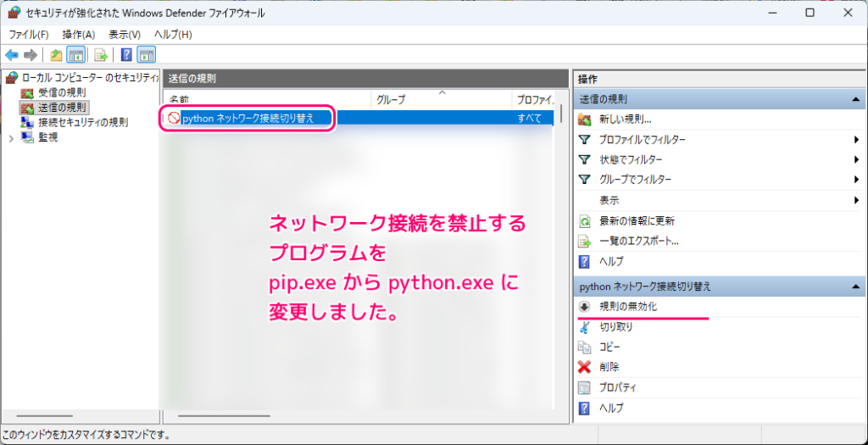Open プロパティ of the selected rule
The width and height of the screenshot is (868, 445).
[618, 387]
